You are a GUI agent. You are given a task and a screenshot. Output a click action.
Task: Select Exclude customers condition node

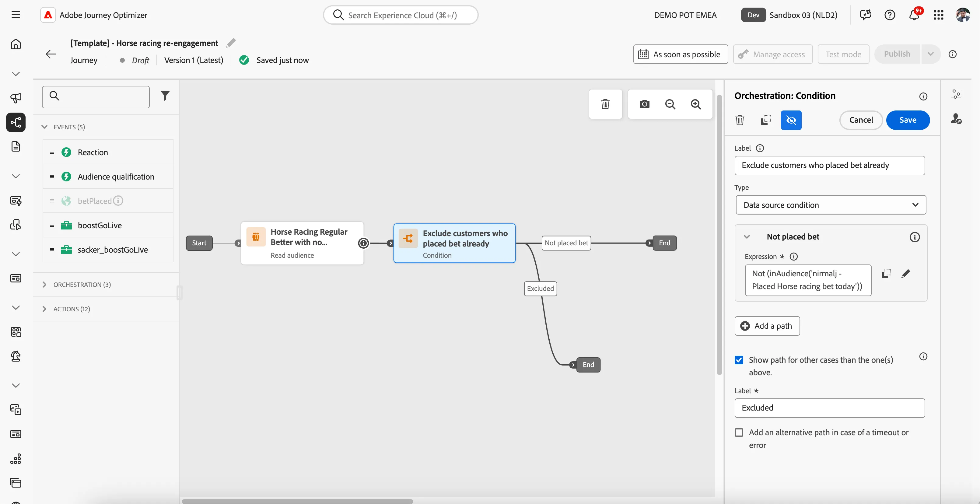454,243
